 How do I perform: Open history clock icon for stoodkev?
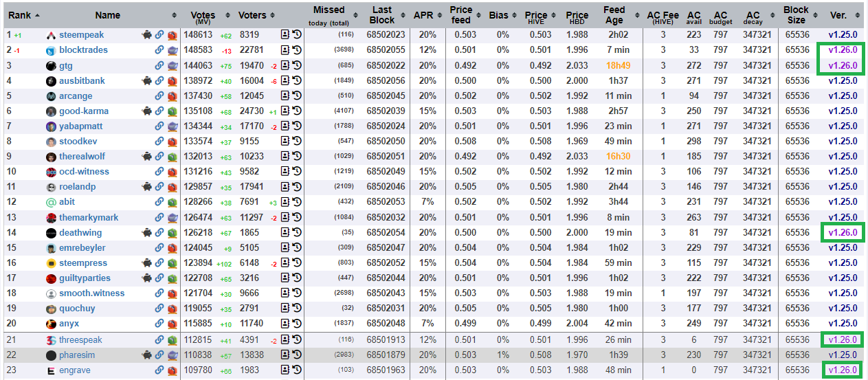[297, 141]
